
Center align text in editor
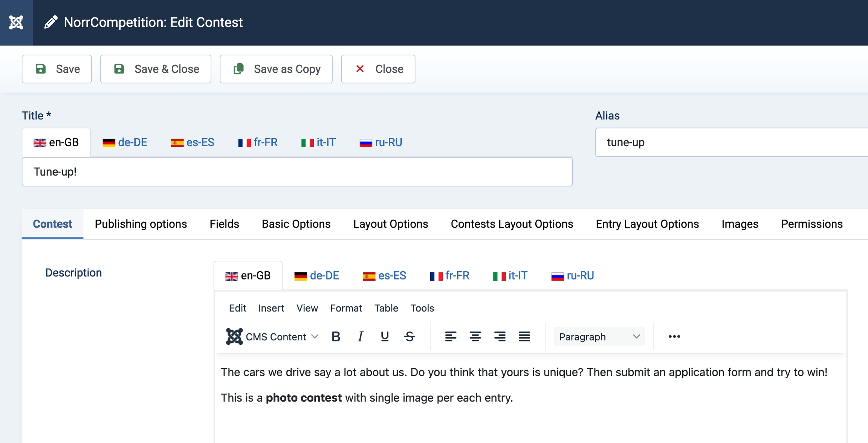(475, 336)
